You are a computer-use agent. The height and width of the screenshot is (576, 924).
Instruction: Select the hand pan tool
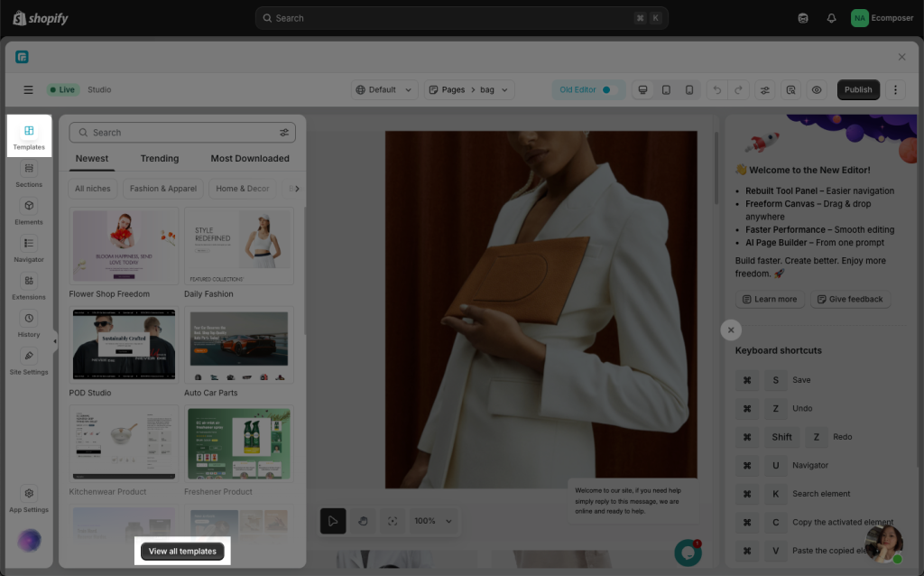click(363, 521)
